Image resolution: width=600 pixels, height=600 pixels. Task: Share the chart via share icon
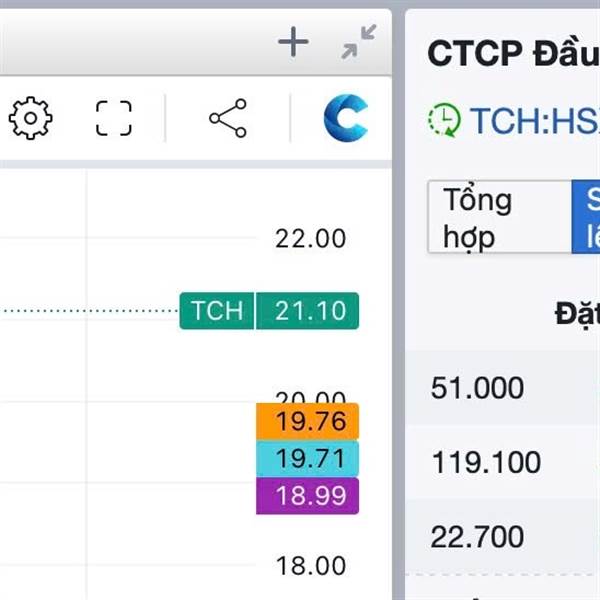(x=228, y=118)
